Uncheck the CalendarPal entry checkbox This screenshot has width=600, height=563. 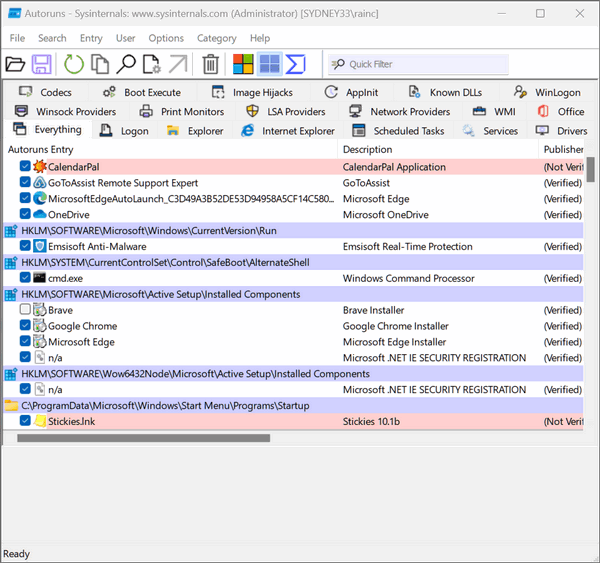pos(25,166)
